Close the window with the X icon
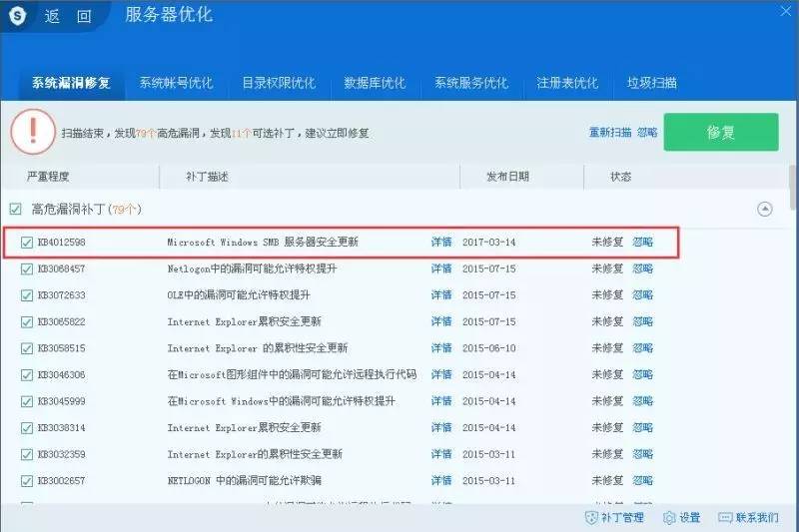799x532 pixels. point(786,11)
